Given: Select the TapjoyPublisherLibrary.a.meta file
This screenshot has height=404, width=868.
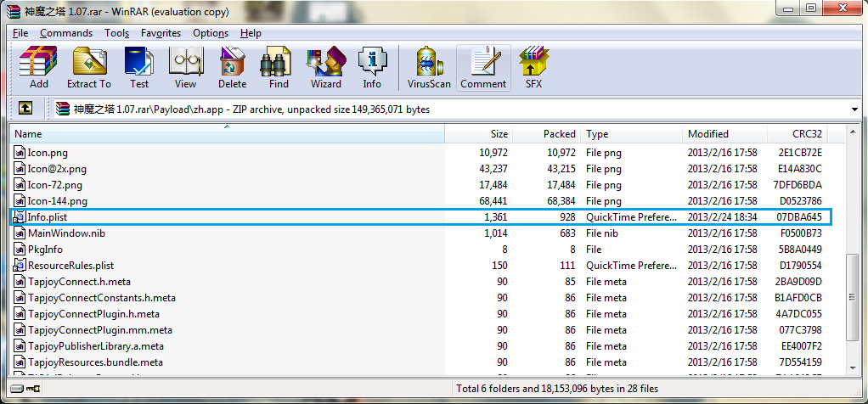Looking at the screenshot, I should point(96,346).
